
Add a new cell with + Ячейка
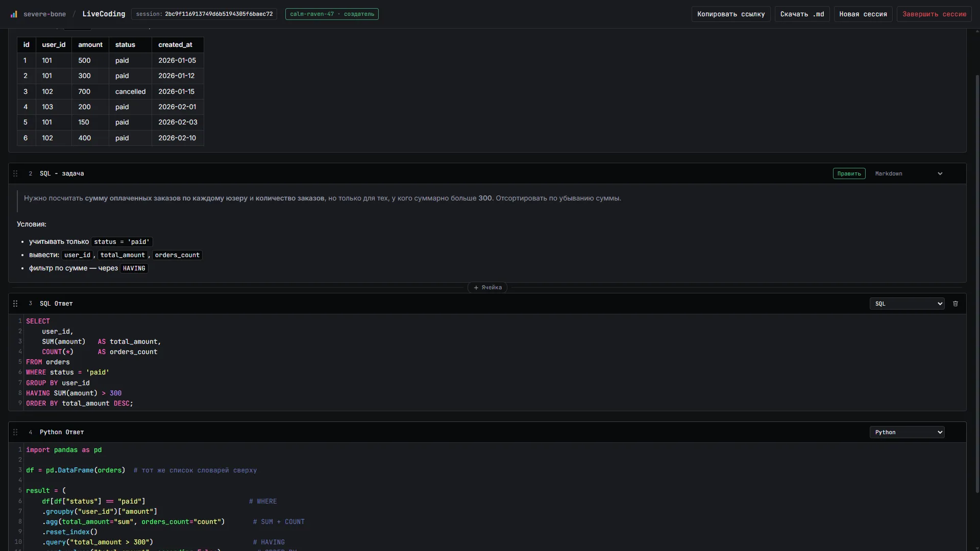coord(487,288)
